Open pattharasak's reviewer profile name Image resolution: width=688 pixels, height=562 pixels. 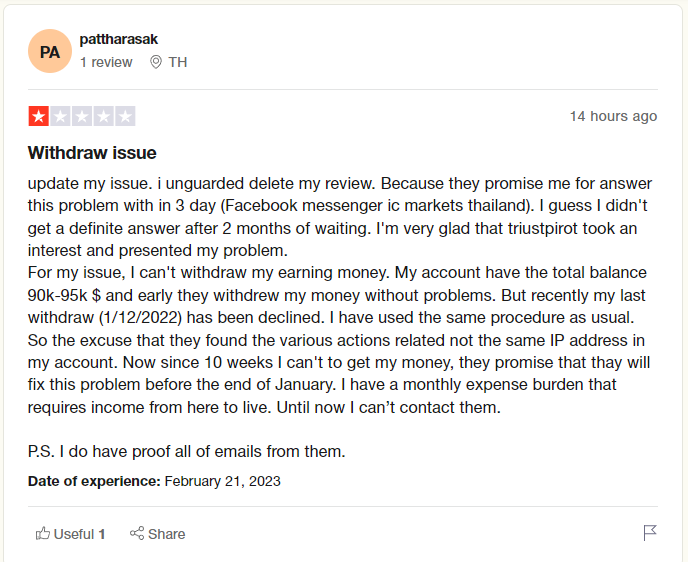[x=118, y=39]
